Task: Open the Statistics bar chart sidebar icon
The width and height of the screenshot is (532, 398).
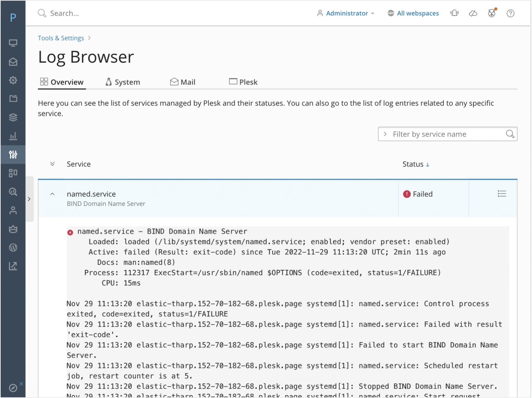Action: tap(13, 136)
